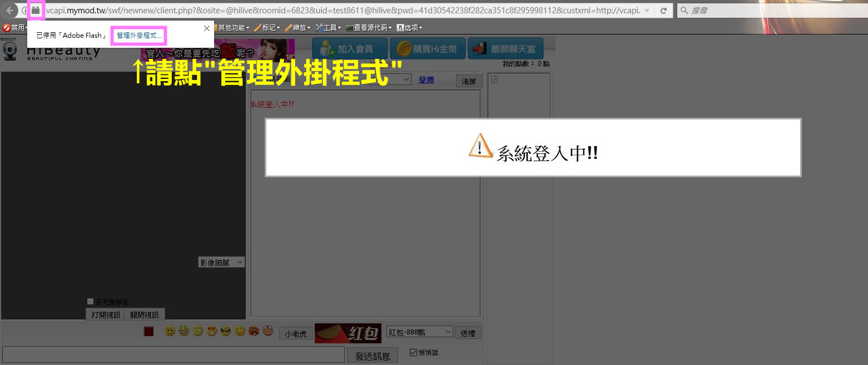Insert the heart-eyes emoji
The height and width of the screenshot is (365, 868).
point(212,332)
